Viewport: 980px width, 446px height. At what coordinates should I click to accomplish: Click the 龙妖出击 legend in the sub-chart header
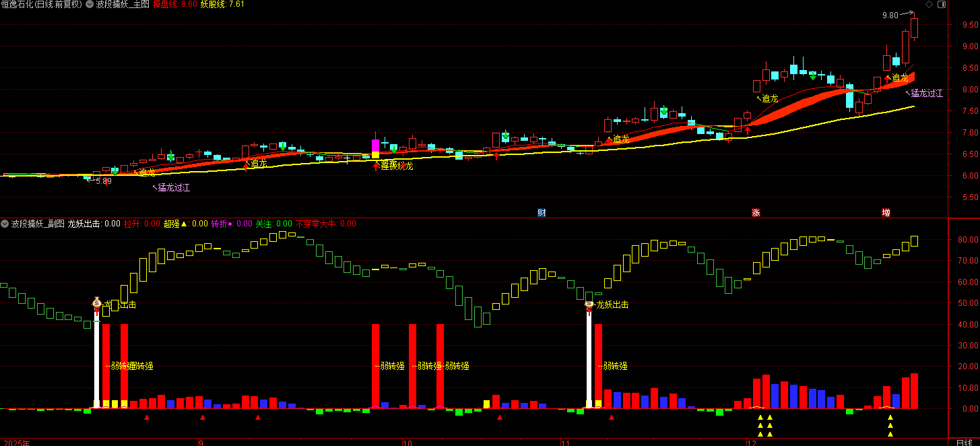(92, 224)
